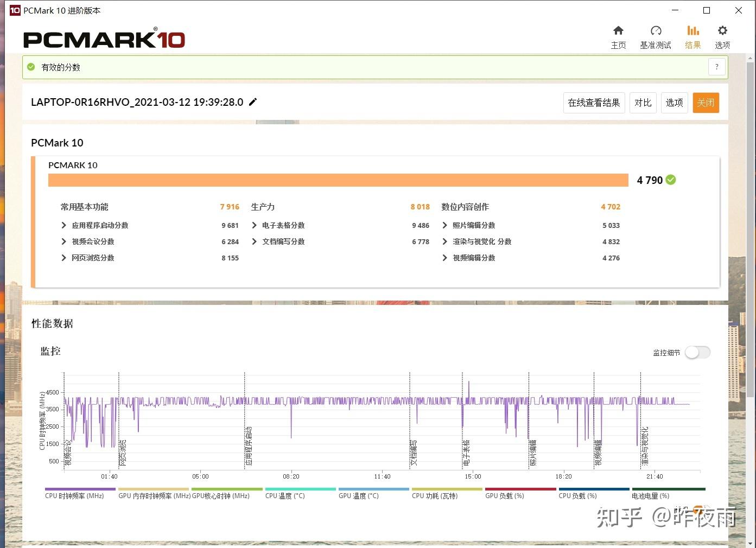756x548 pixels.
Task: Click the 网页浏览 marker on the chart
Action: point(123,453)
